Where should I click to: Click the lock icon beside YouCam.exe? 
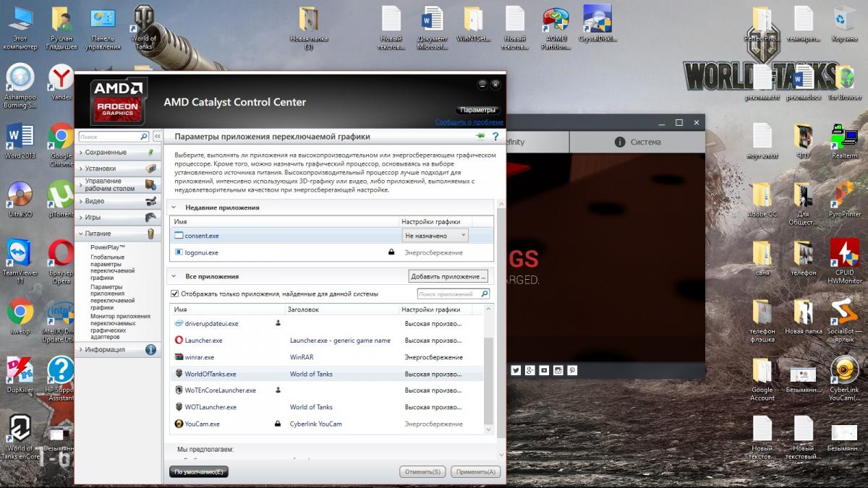click(x=278, y=424)
